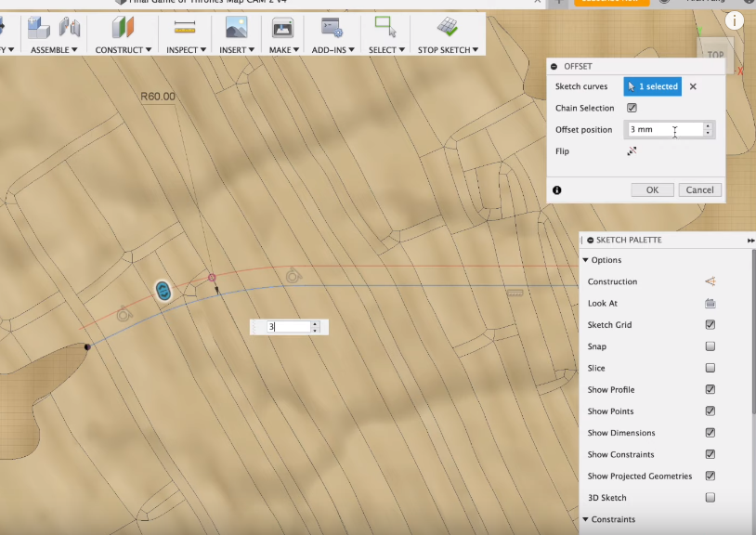Click the MAKE 3D print icon
The image size is (756, 535).
pyautogui.click(x=282, y=28)
